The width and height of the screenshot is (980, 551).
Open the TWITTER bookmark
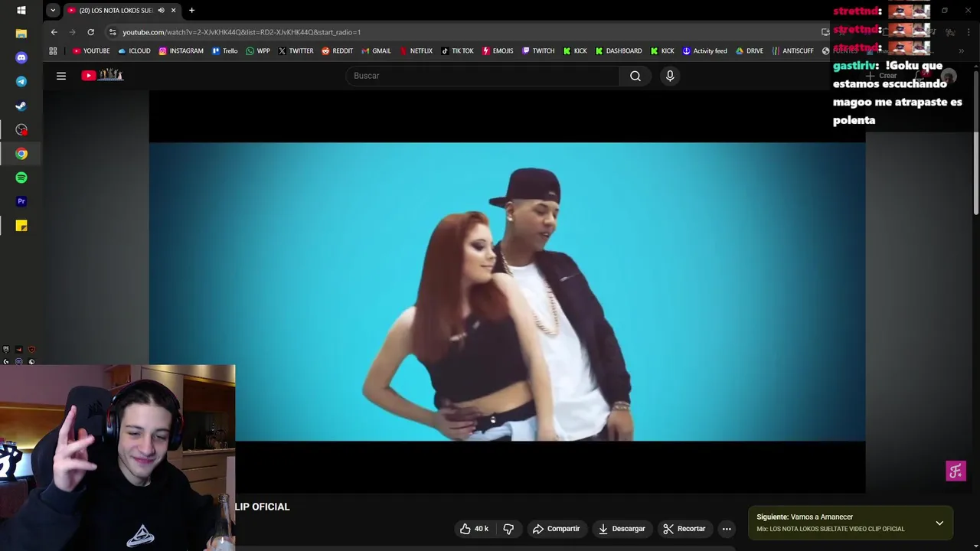[x=296, y=51]
